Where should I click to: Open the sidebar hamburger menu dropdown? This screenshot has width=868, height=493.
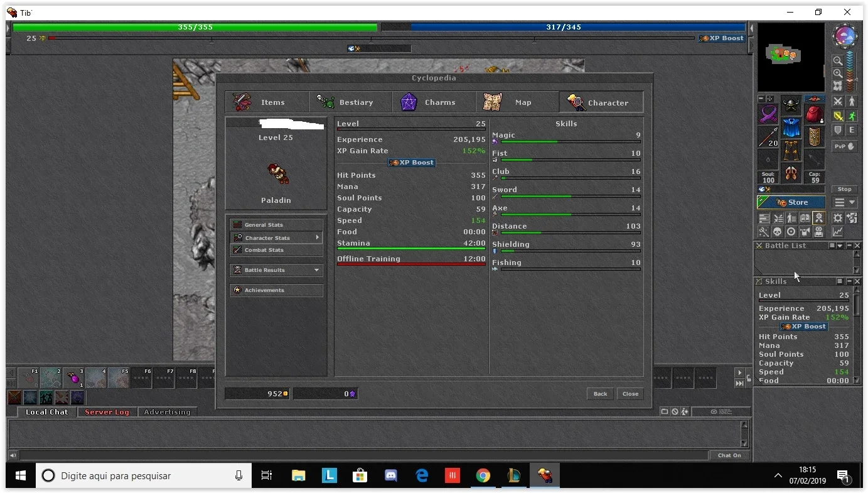pos(845,202)
